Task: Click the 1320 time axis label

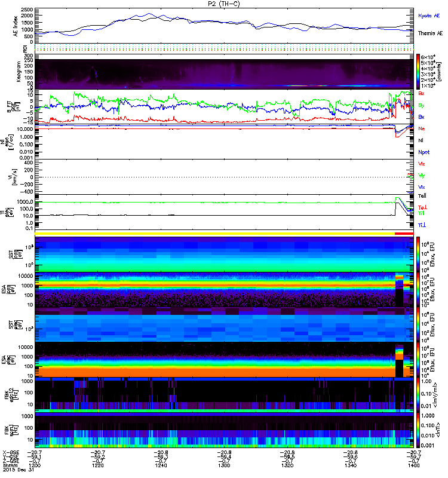Action: pos(287,465)
